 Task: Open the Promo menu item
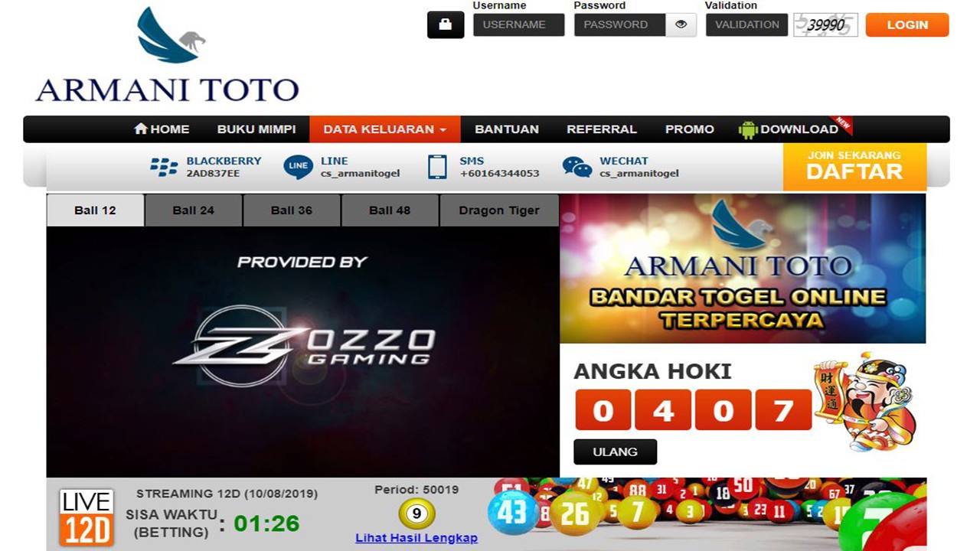[x=689, y=129]
